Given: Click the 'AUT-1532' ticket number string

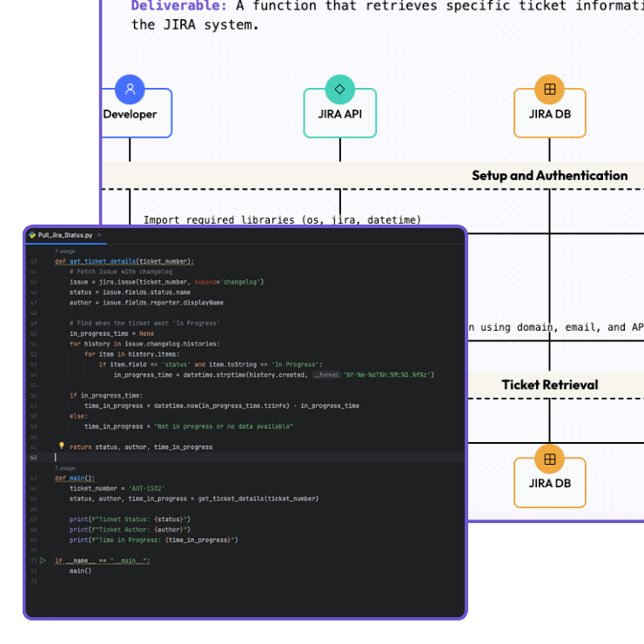Looking at the screenshot, I should pos(146,488).
